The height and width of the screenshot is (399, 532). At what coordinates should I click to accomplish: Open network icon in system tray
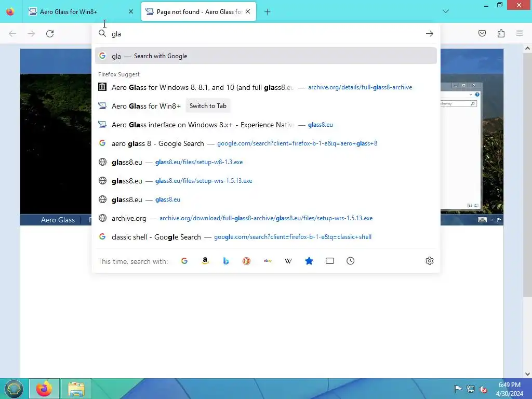pos(471,389)
